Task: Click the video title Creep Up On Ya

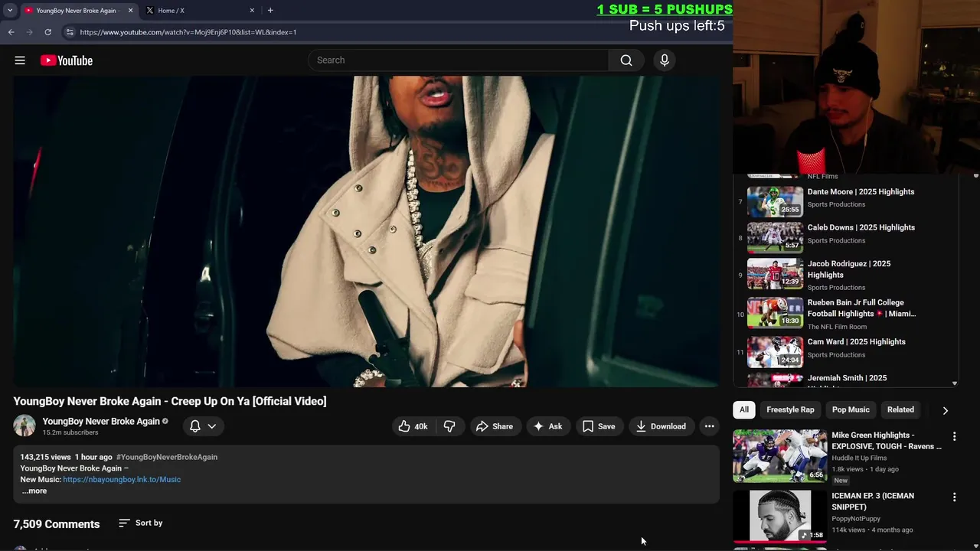Action: [x=170, y=401]
